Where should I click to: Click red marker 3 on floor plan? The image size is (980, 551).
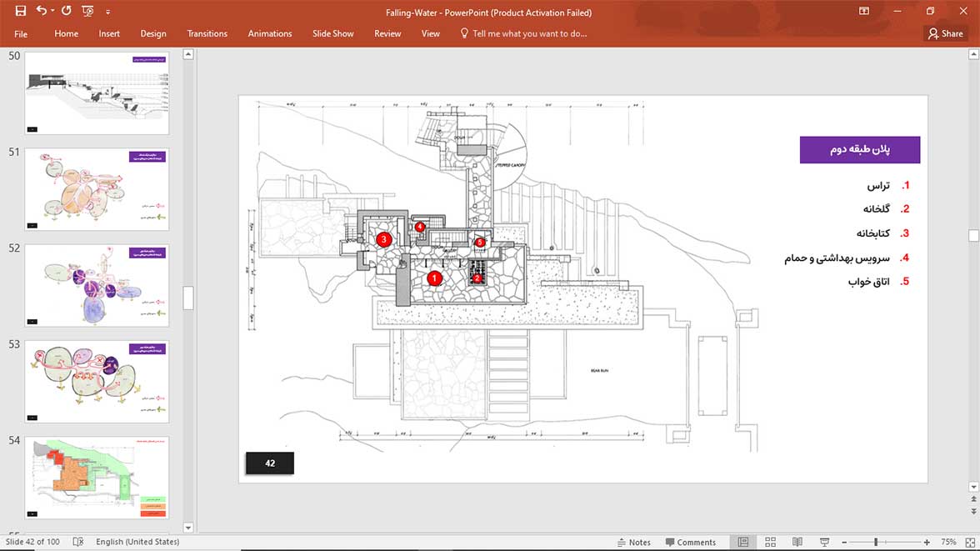383,239
